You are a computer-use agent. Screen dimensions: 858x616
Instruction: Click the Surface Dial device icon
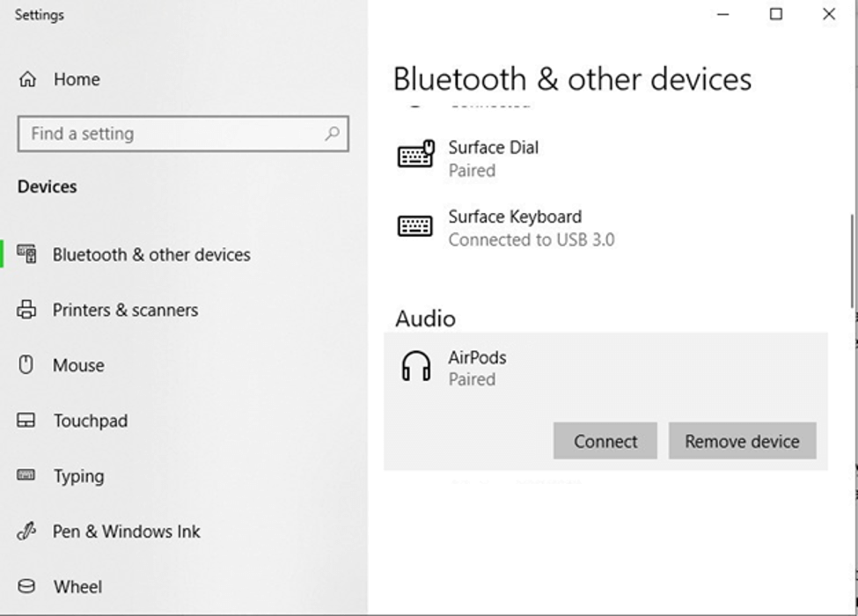coord(415,156)
